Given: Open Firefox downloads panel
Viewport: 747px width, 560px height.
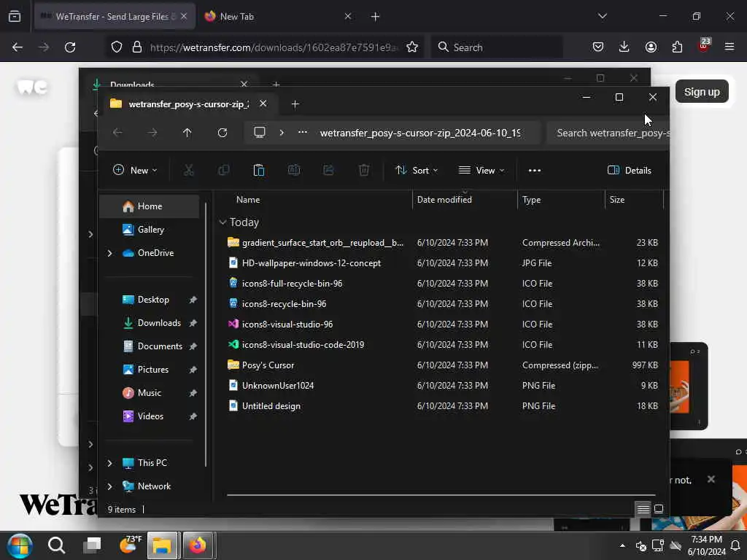Looking at the screenshot, I should click(624, 47).
